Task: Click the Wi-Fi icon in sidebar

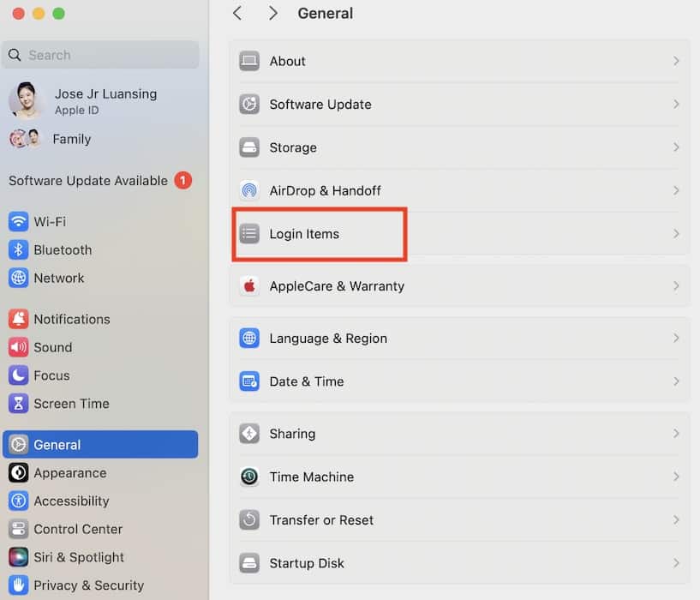Action: click(x=18, y=222)
